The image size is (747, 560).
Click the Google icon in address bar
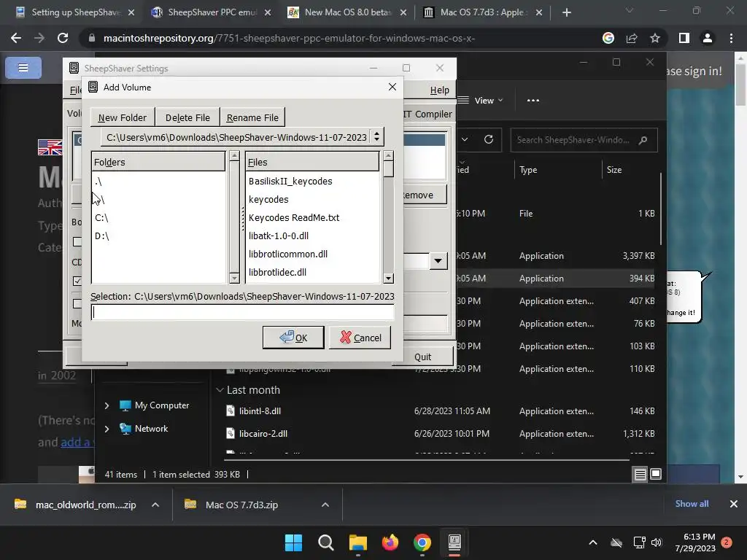pos(608,38)
